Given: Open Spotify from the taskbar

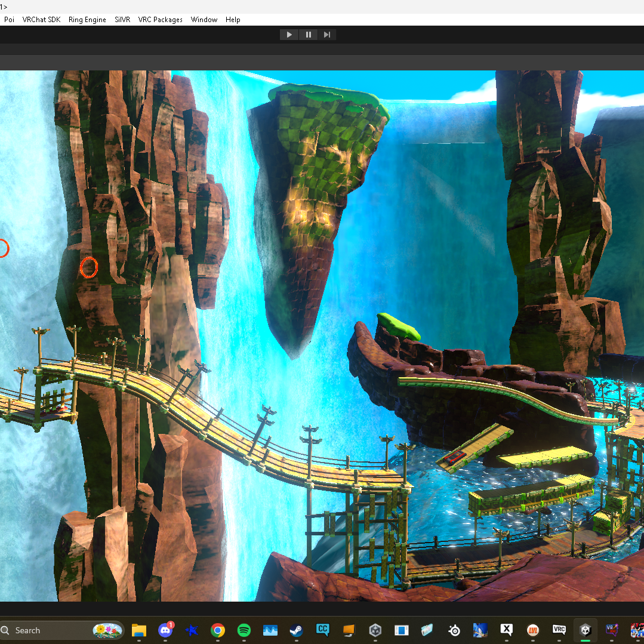Looking at the screenshot, I should (244, 630).
